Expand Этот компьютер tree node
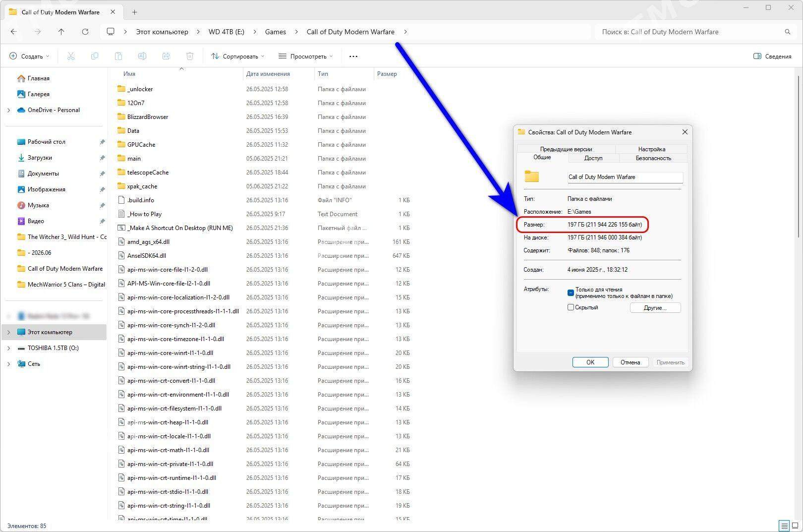Image resolution: width=803 pixels, height=532 pixels. pyautogui.click(x=8, y=332)
